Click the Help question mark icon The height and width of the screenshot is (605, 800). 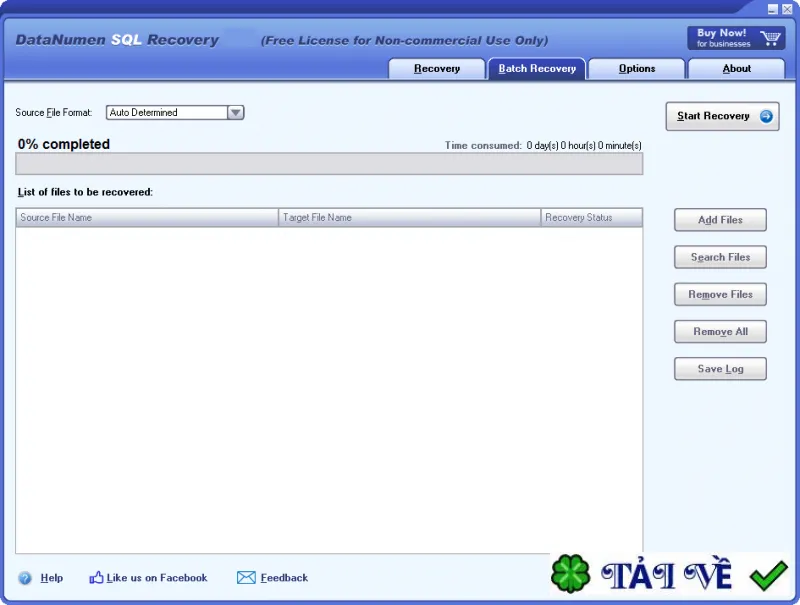point(24,578)
